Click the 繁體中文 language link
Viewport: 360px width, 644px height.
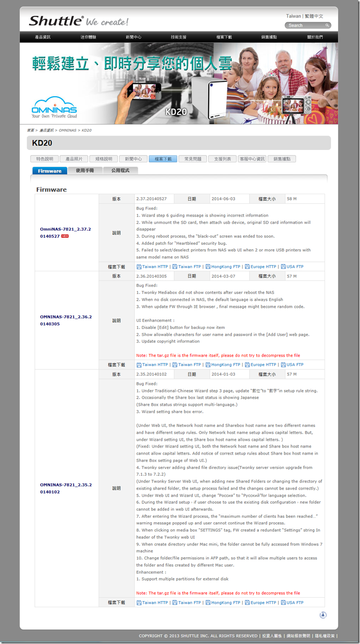pos(314,16)
